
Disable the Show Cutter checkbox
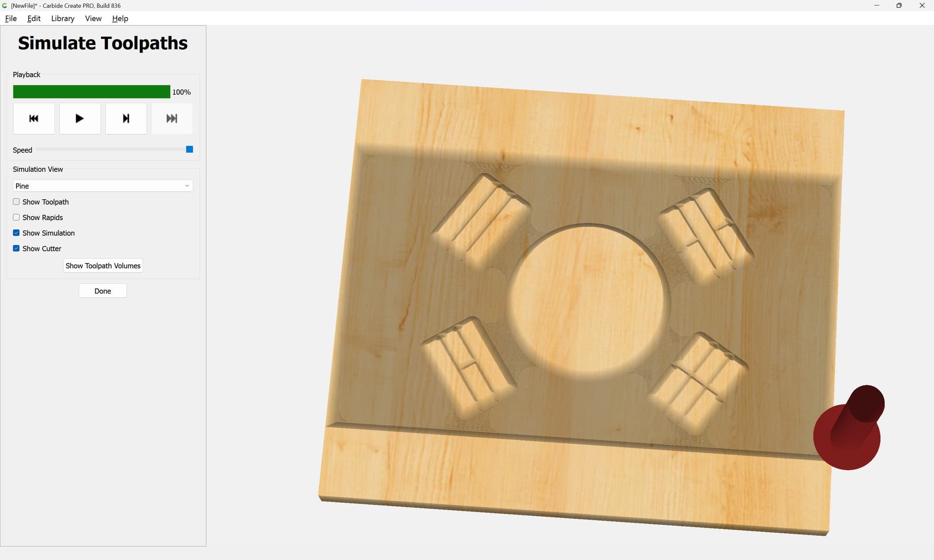point(17,248)
